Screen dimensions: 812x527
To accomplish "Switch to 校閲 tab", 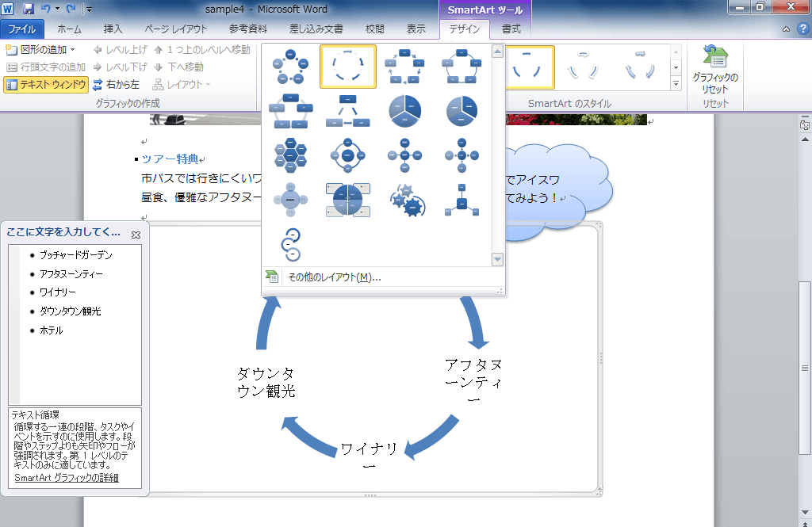I will (x=375, y=29).
